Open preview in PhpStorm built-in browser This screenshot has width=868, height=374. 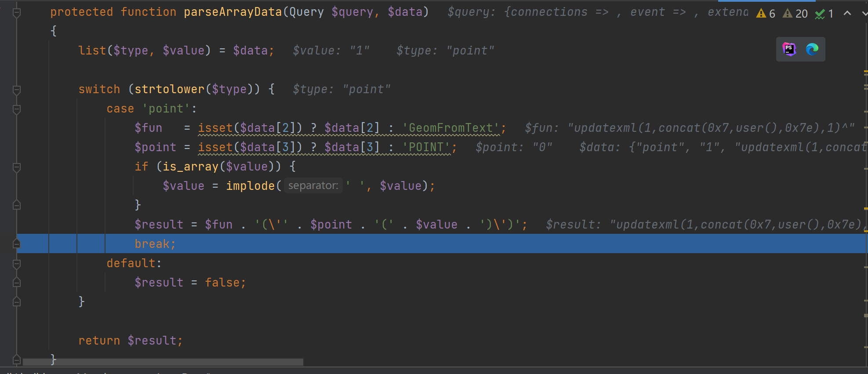tap(789, 49)
